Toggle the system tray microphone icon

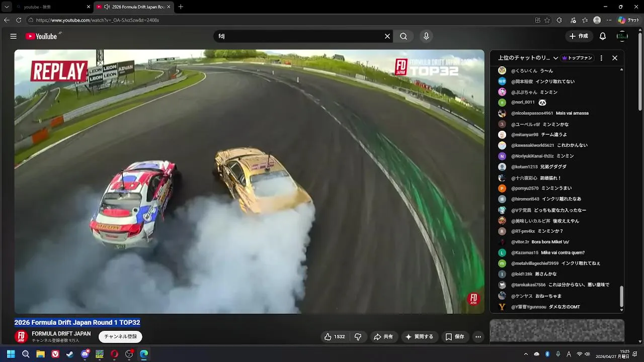(x=558, y=354)
